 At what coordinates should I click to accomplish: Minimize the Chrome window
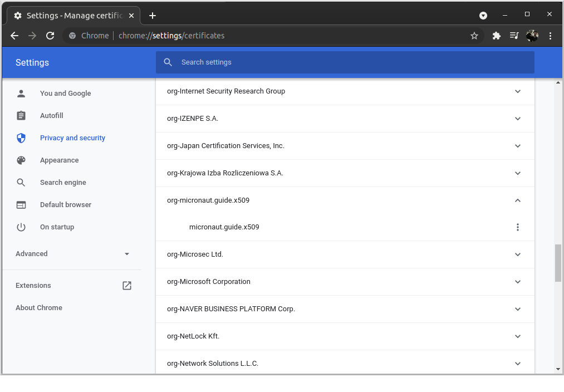(x=505, y=15)
